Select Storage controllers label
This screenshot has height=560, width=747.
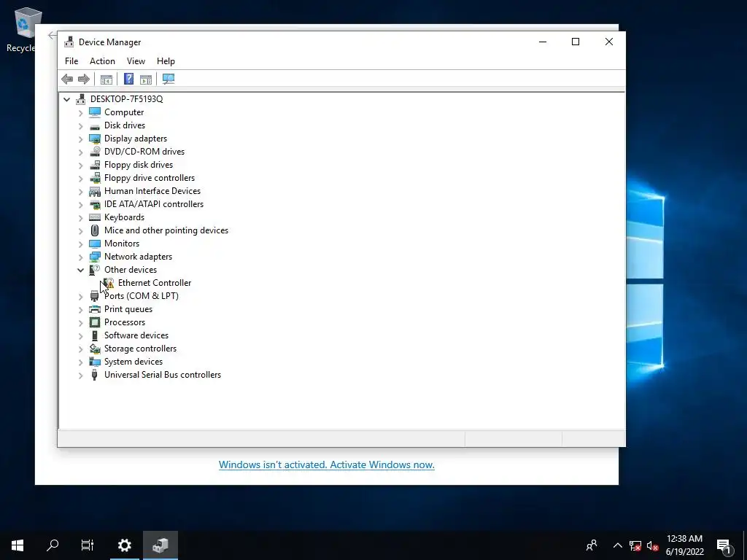coord(141,349)
